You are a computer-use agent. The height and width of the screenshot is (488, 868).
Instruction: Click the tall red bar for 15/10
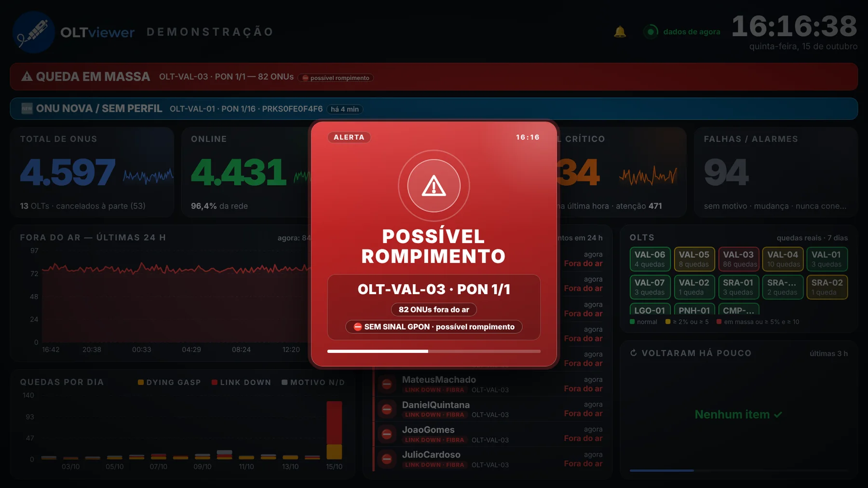(x=334, y=422)
